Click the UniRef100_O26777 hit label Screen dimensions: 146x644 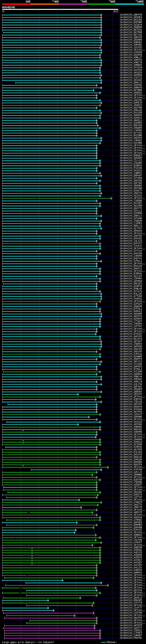point(131,628)
